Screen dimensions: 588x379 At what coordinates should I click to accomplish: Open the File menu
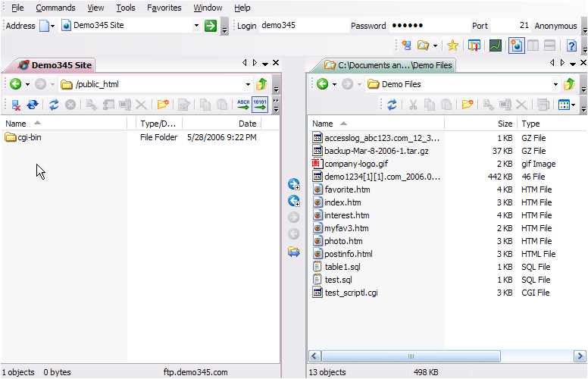tap(17, 8)
